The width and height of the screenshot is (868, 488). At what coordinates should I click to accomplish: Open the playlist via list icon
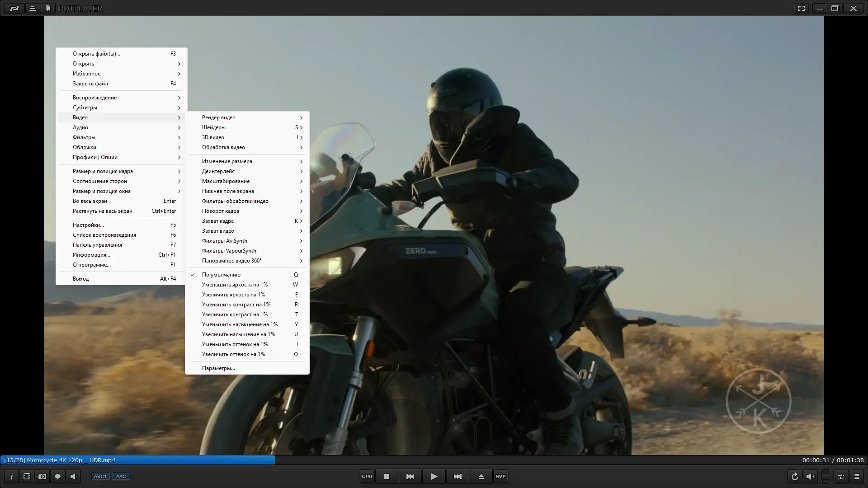(x=856, y=476)
